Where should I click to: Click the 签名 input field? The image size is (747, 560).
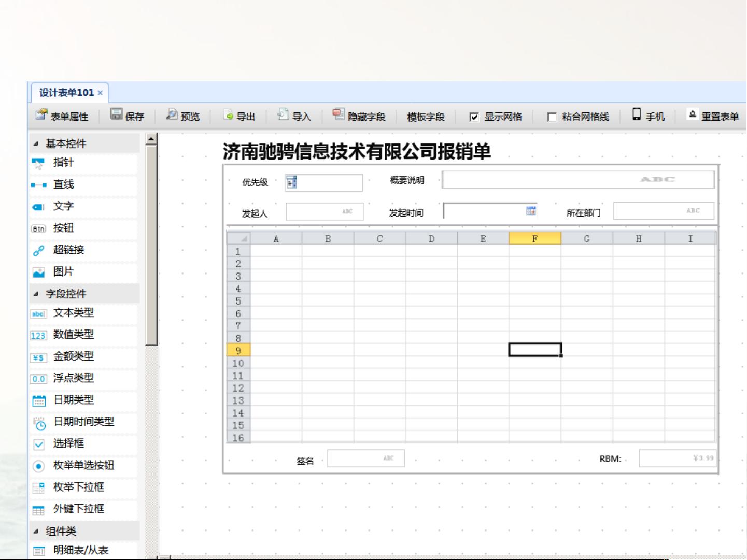pyautogui.click(x=366, y=458)
